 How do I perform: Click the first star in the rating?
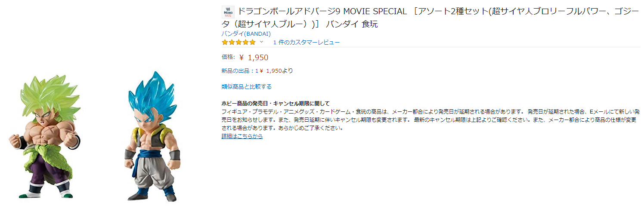click(225, 42)
